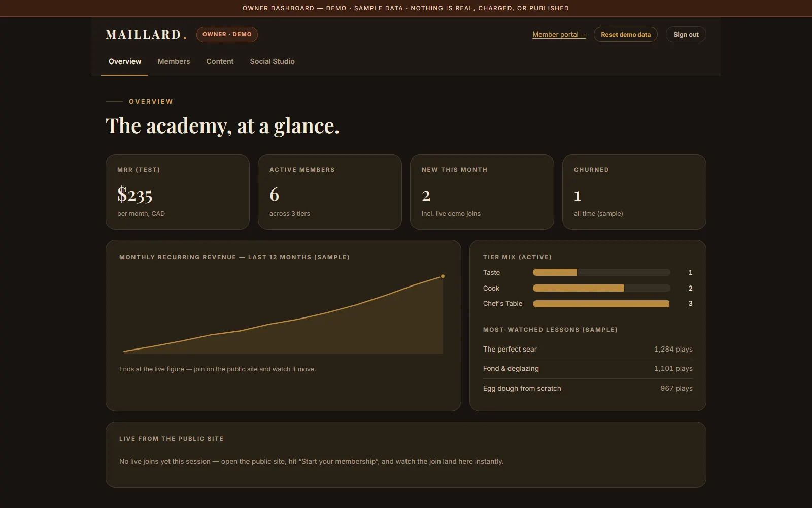Viewport: 812px width, 508px height.
Task: Select 'Egg dough from scratch' lesson row
Action: 588,388
